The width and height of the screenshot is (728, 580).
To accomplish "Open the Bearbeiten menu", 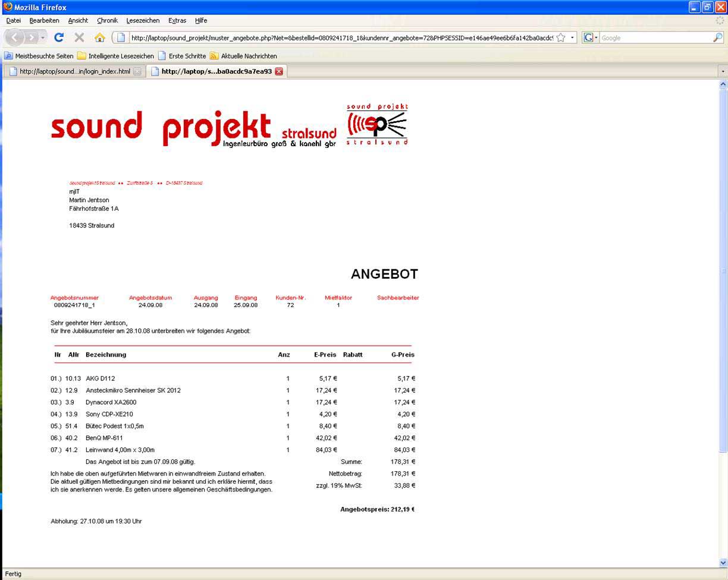I will tap(44, 20).
